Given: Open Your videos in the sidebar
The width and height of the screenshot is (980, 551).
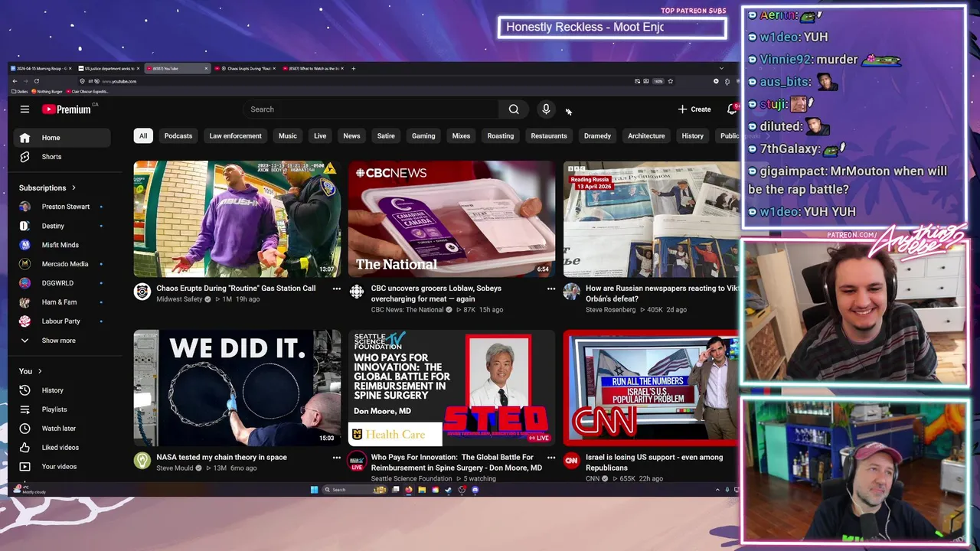Looking at the screenshot, I should tap(62, 467).
